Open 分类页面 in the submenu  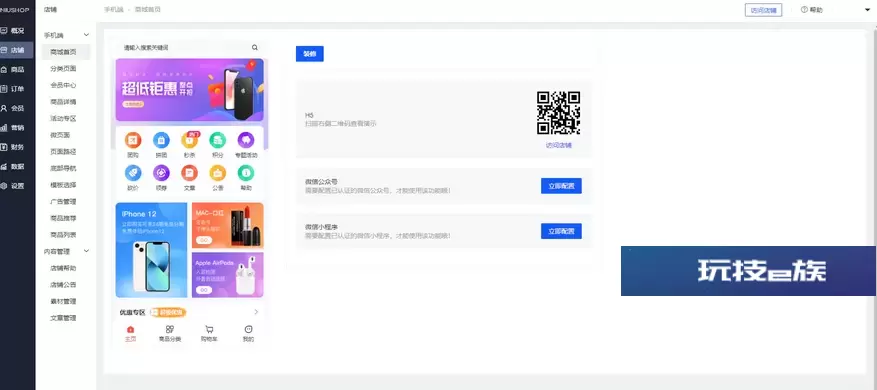pyautogui.click(x=64, y=69)
